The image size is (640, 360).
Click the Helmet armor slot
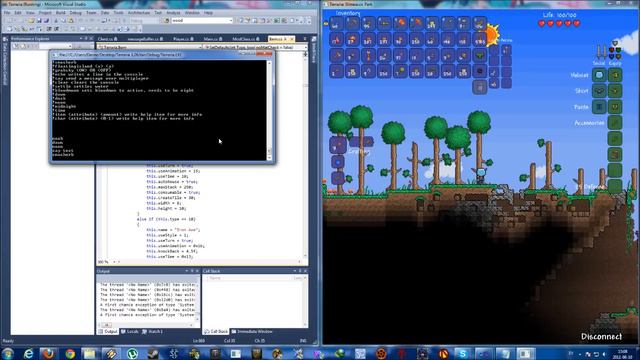[x=615, y=75]
